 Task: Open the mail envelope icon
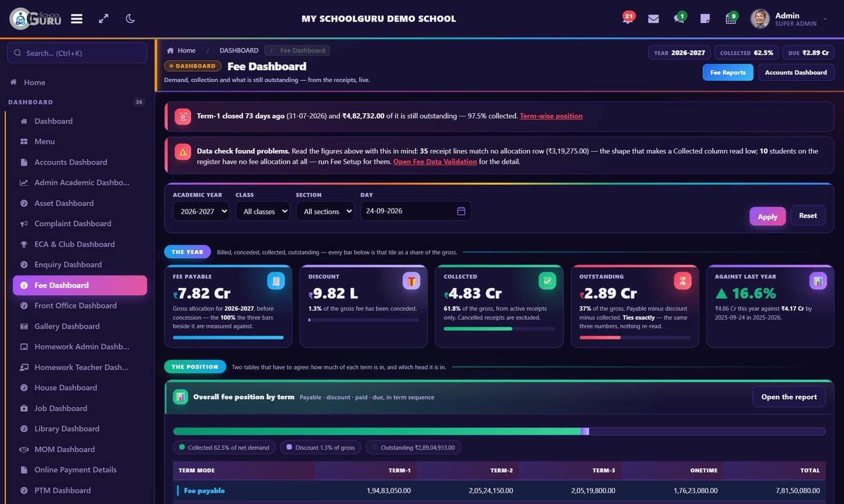coord(653,19)
